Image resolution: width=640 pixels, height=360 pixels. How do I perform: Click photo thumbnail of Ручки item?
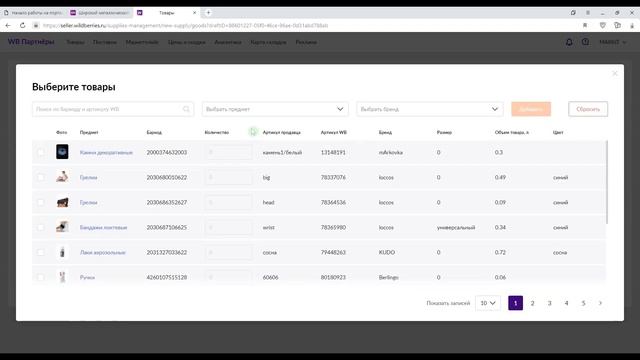[x=62, y=277]
